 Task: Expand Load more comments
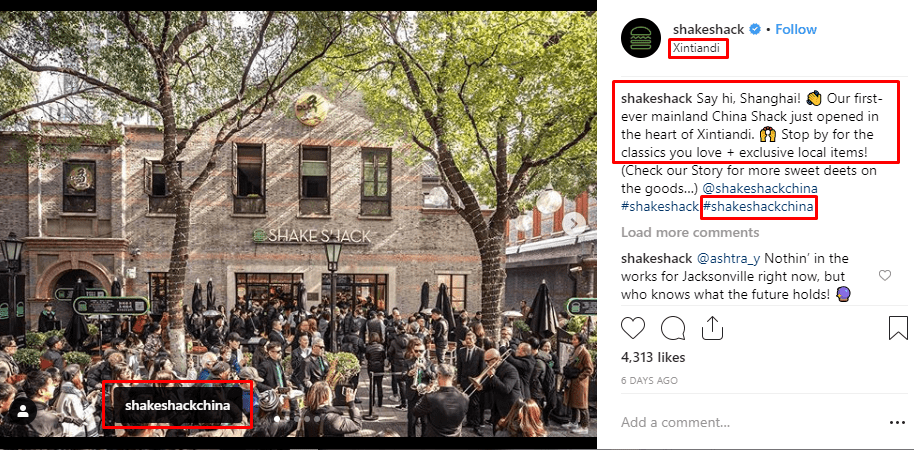(x=690, y=232)
